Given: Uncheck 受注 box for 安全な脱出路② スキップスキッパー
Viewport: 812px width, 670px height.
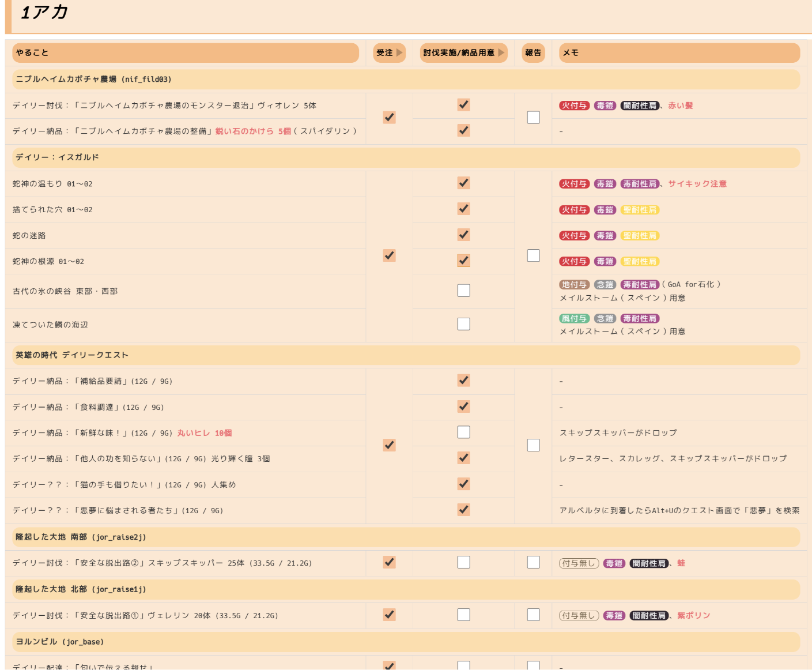Looking at the screenshot, I should (x=390, y=562).
